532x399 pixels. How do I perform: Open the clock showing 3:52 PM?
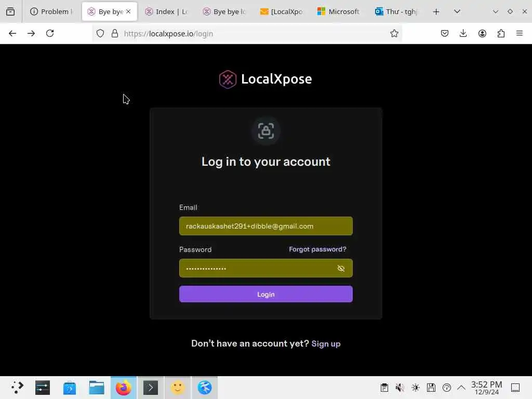click(486, 388)
